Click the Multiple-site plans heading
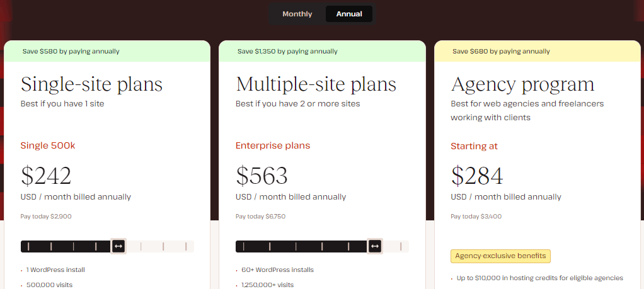The image size is (644, 289). tap(316, 84)
